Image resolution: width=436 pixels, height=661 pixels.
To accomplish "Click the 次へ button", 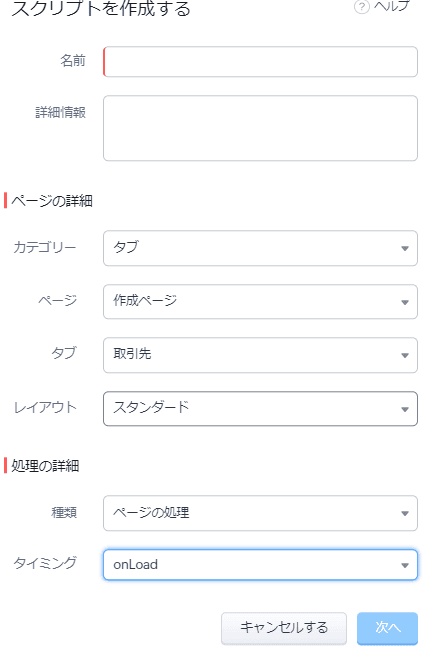I will click(388, 628).
